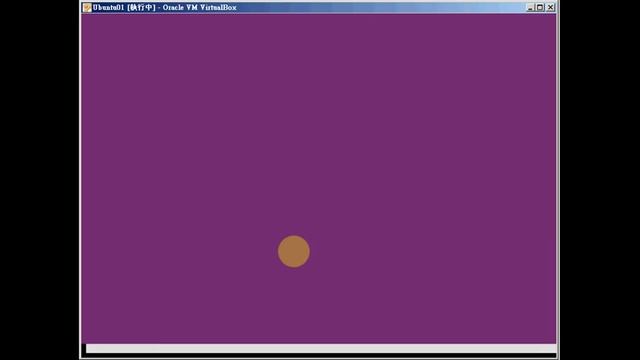Close the Ubuntu01 VirtualBox window

coord(551,7)
